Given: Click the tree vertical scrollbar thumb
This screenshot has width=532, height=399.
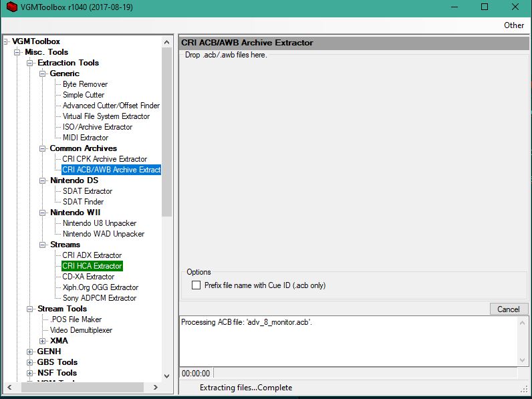Looking at the screenshot, I should tap(166, 132).
